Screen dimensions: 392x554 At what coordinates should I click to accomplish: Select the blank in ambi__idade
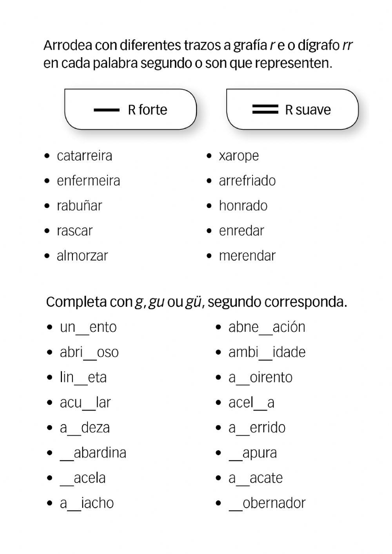(265, 353)
